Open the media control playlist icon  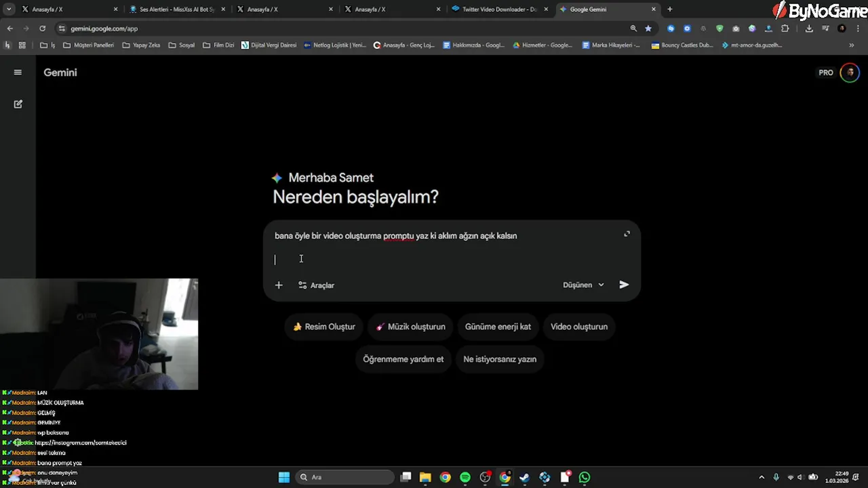pos(825,28)
